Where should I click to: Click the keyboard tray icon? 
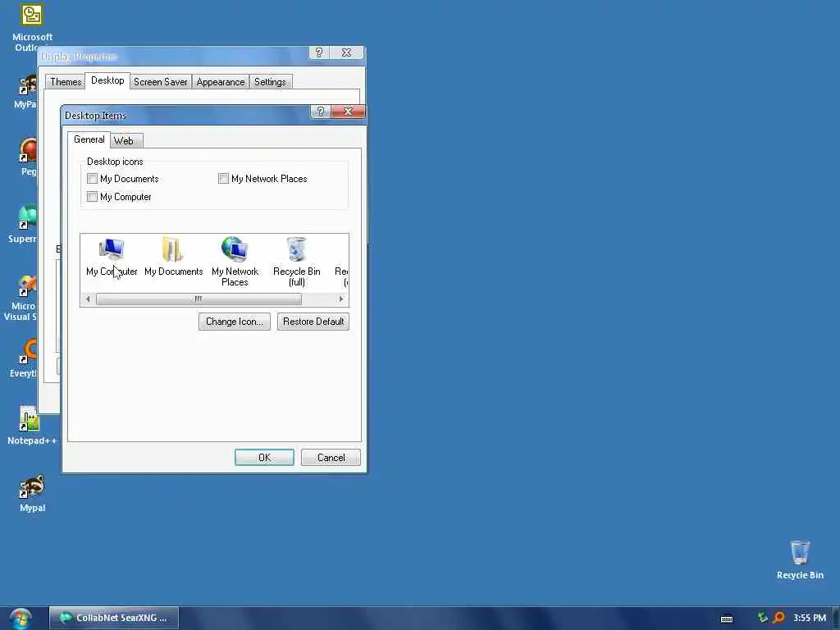(727, 619)
